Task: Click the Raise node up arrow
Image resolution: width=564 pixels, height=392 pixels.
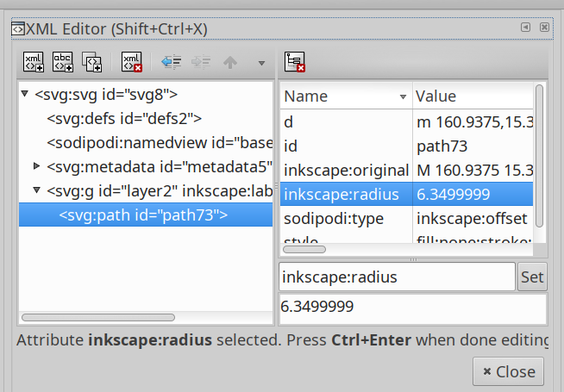Action: pyautogui.click(x=230, y=62)
